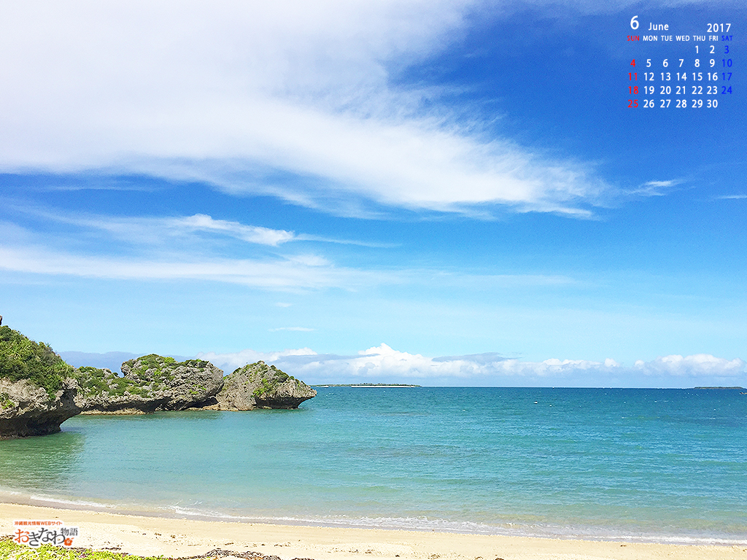
Task: Select the SUN column header
Action: [632, 38]
